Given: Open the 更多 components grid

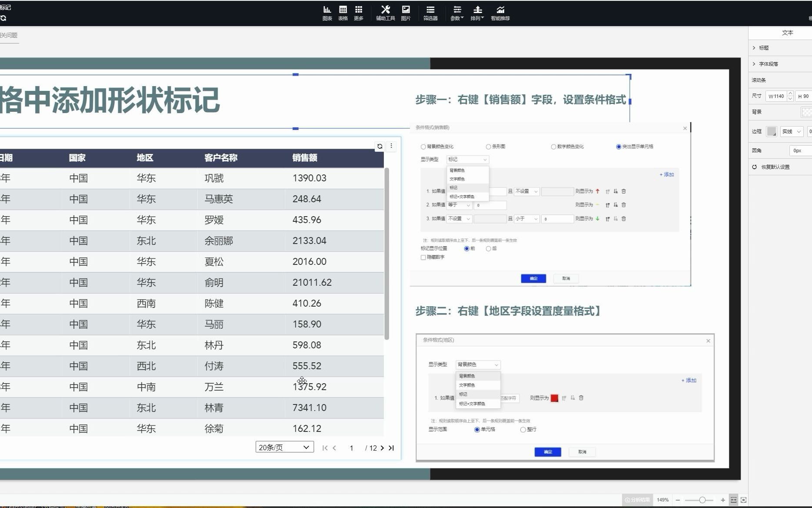Looking at the screenshot, I should coord(359,13).
